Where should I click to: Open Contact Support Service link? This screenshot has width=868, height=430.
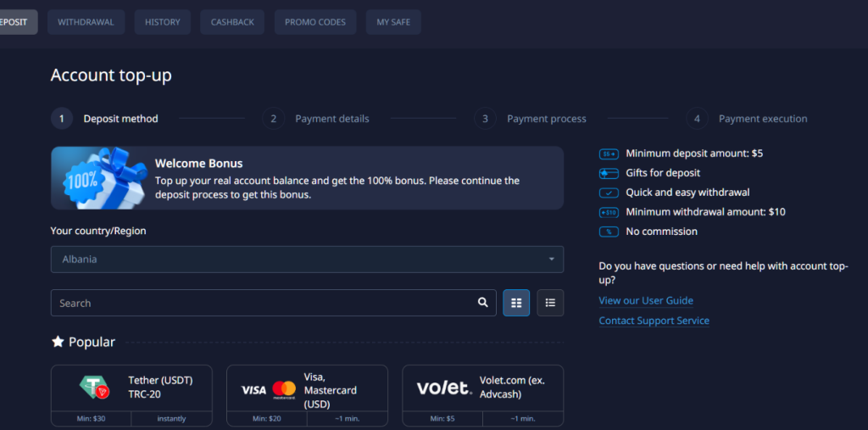pos(654,321)
